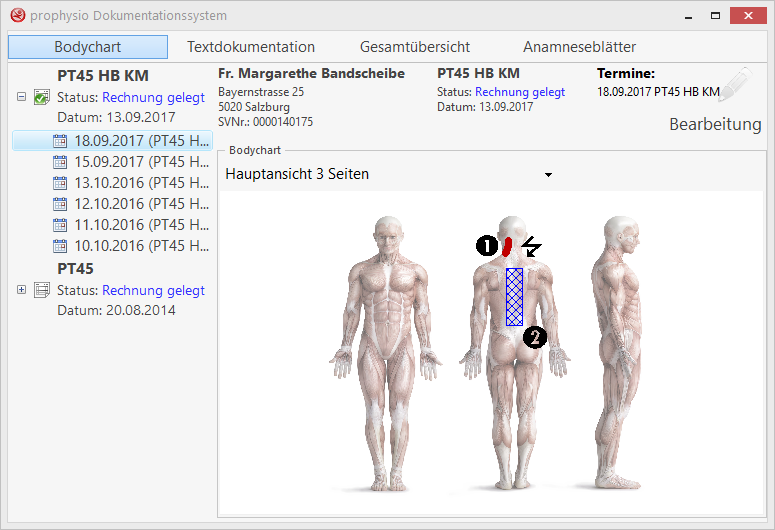Click the Bearbeitung label button
The width and height of the screenshot is (775, 530).
[714, 125]
